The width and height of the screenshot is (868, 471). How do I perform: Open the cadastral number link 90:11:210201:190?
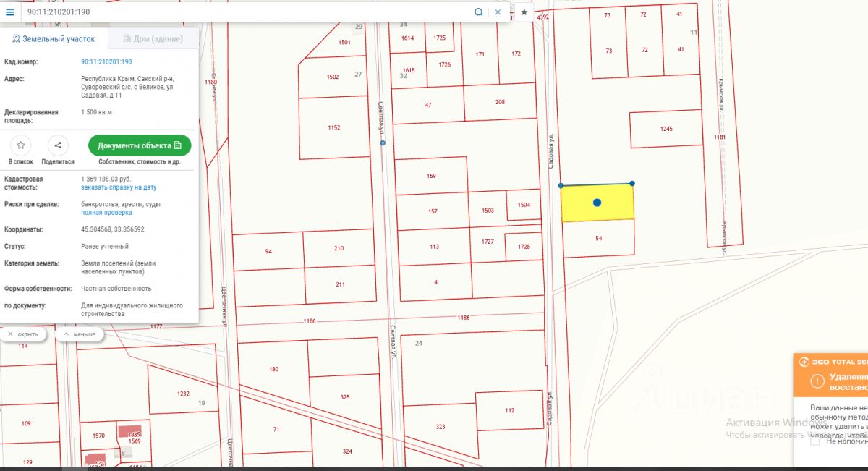pos(106,62)
